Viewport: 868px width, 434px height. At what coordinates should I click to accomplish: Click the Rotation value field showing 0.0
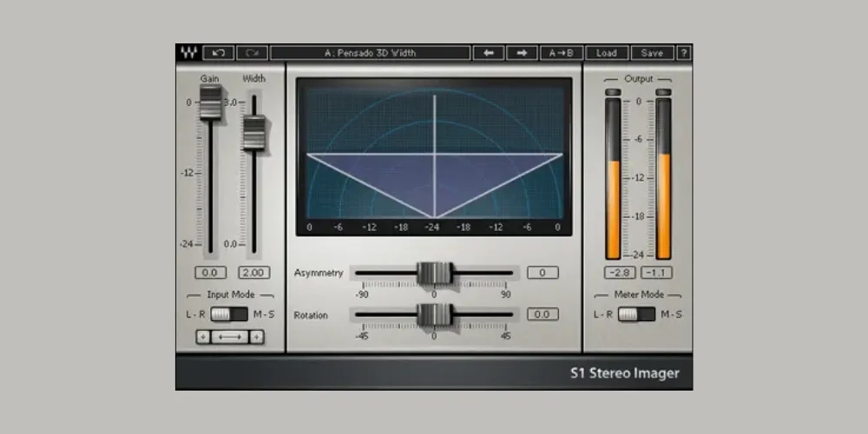tap(542, 314)
